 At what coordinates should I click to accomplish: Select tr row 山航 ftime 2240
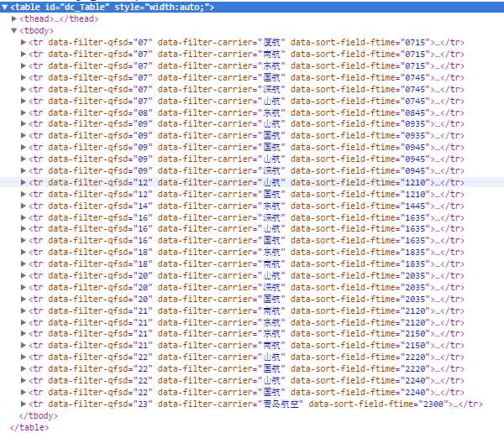point(246,380)
